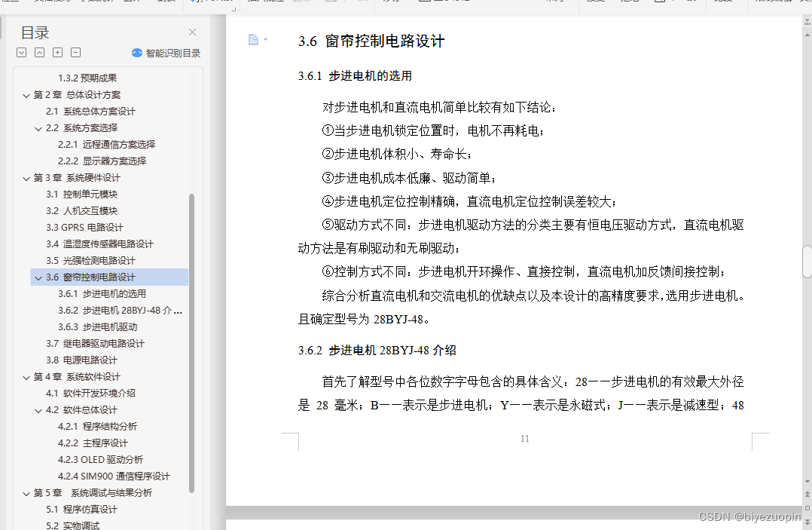
Task: Open 3.3 GPRS 电路设计 section
Action: coord(84,228)
